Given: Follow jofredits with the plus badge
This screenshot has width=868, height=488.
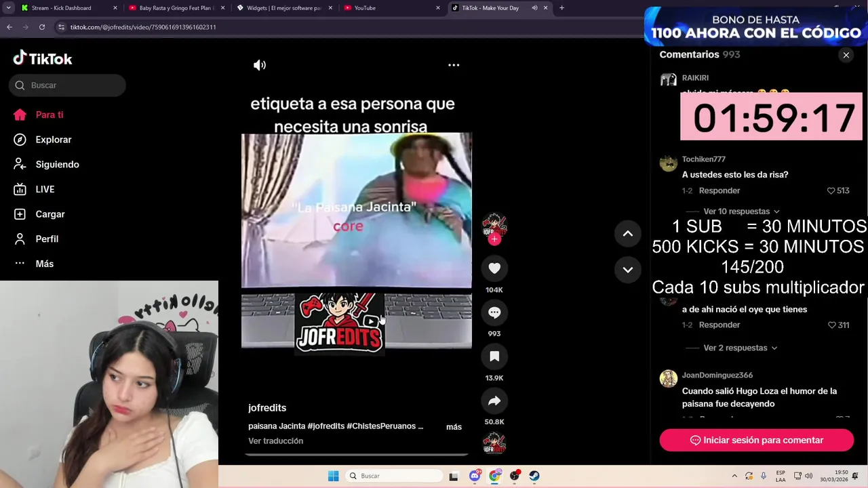Looking at the screenshot, I should (494, 239).
